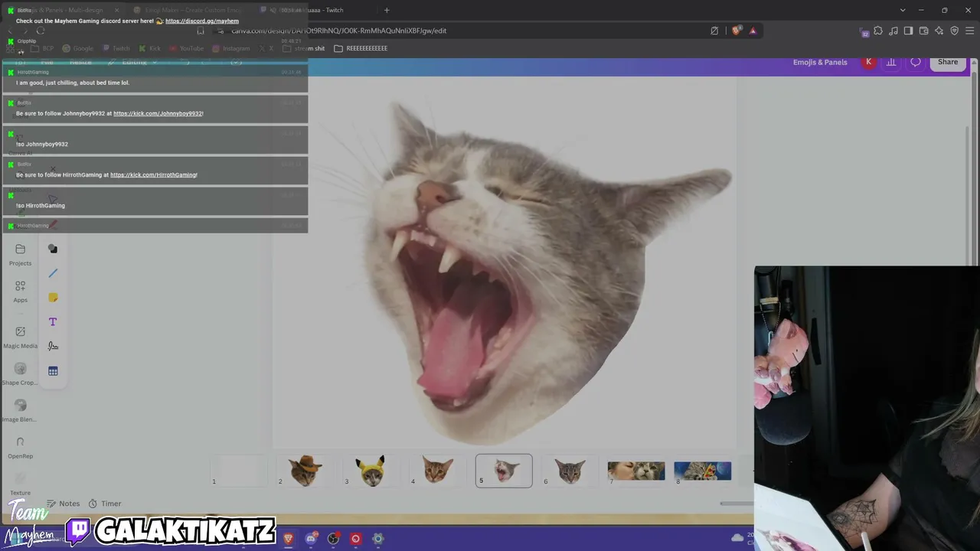The width and height of the screenshot is (980, 551).
Task: Open Brave browser from the taskbar
Action: (288, 539)
